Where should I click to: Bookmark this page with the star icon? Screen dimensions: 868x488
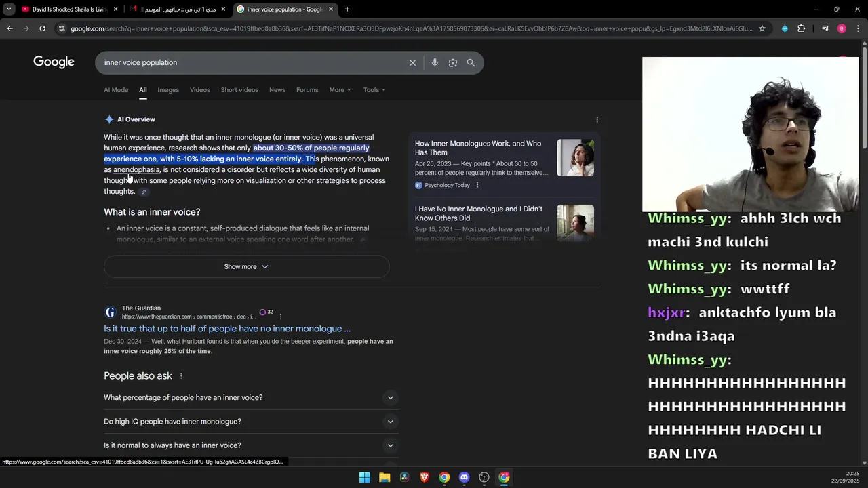click(x=762, y=28)
